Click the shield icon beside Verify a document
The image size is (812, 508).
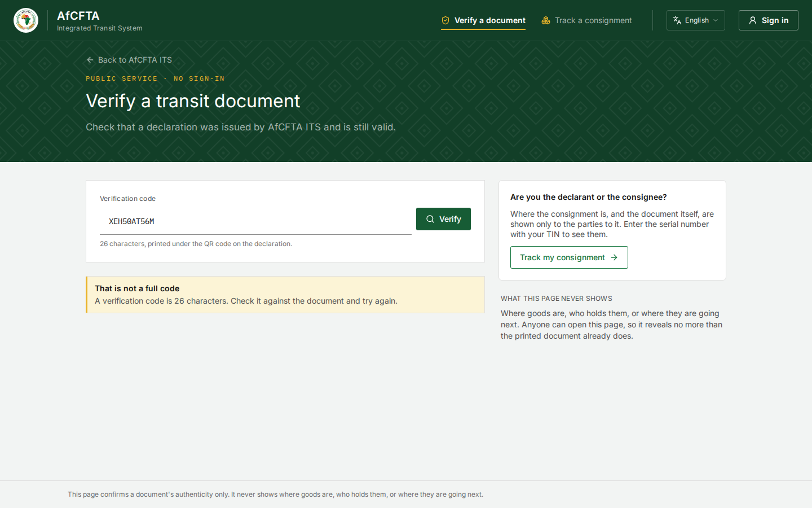pos(445,20)
